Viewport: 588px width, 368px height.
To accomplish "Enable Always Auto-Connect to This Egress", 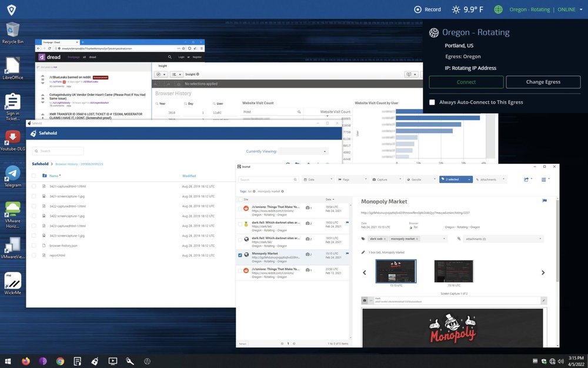I will pyautogui.click(x=432, y=102).
